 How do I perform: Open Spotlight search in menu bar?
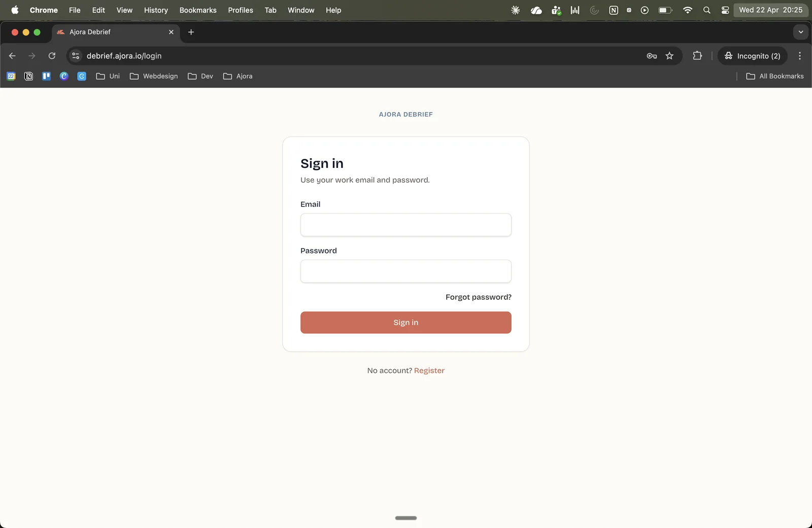point(706,10)
